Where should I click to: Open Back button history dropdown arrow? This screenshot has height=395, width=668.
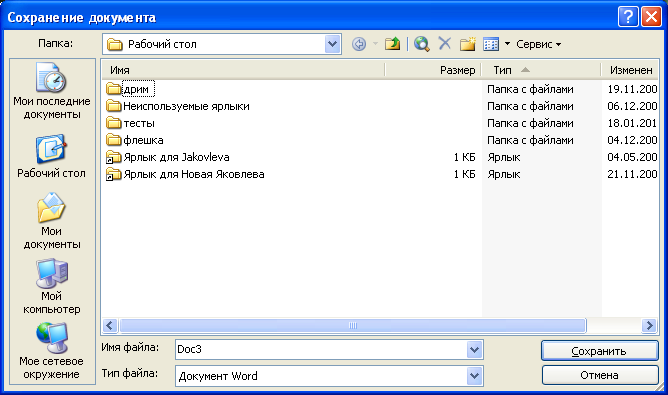coord(375,44)
